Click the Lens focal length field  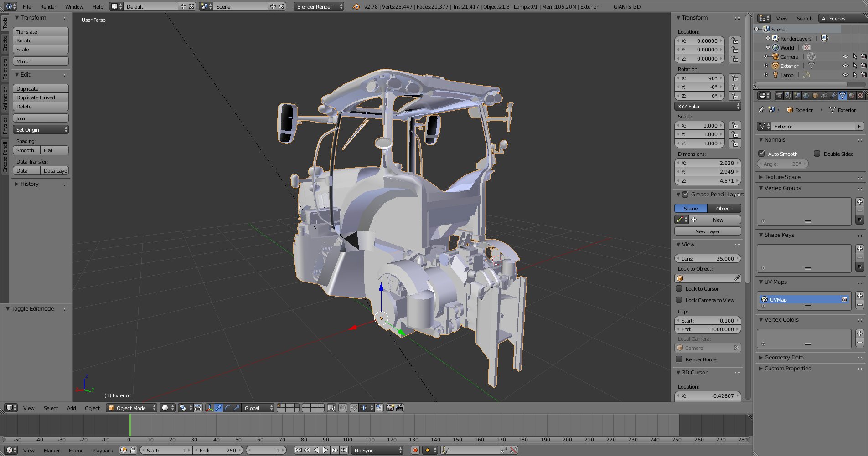707,259
